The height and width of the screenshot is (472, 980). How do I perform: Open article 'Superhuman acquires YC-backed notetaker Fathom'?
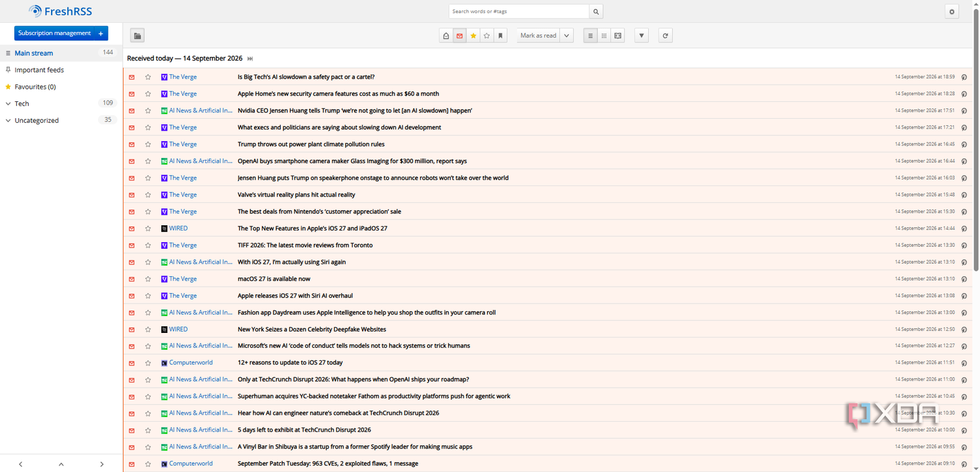coord(374,397)
